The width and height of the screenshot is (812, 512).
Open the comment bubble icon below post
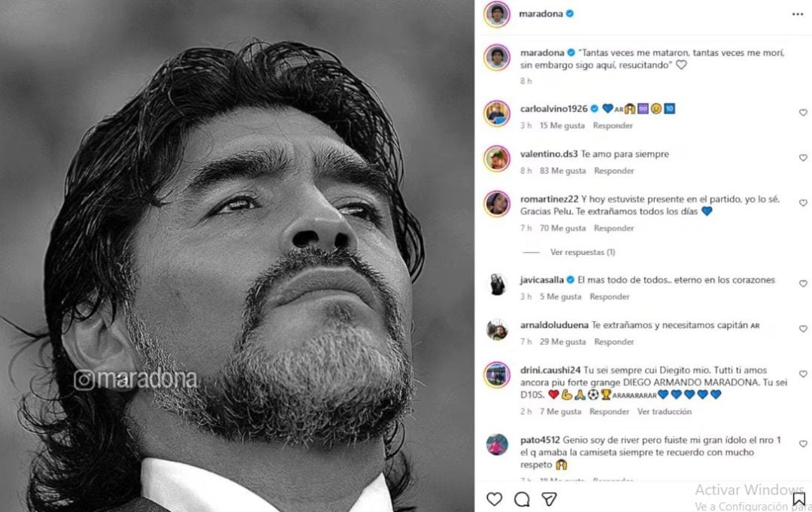point(522,499)
